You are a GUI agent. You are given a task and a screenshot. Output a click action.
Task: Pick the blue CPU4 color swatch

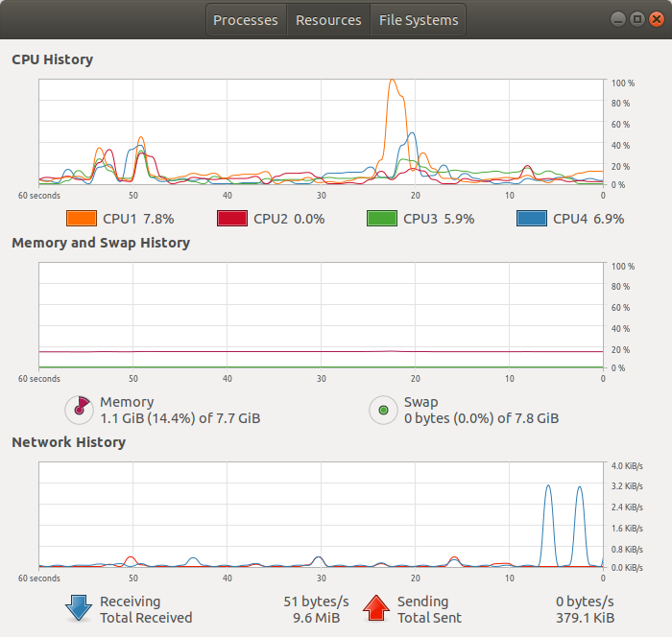click(x=532, y=219)
